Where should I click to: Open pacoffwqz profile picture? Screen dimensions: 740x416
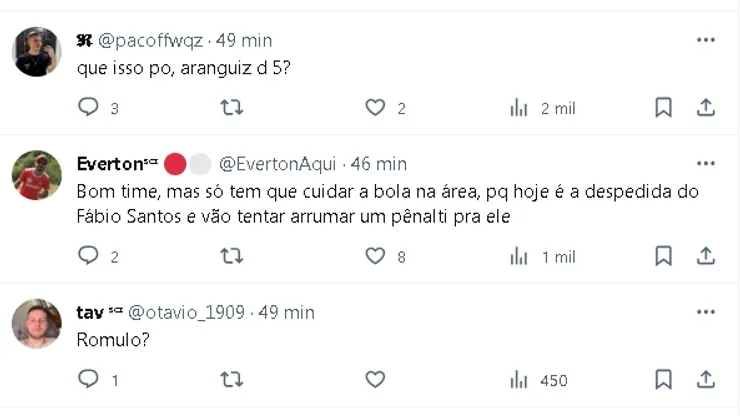37,52
